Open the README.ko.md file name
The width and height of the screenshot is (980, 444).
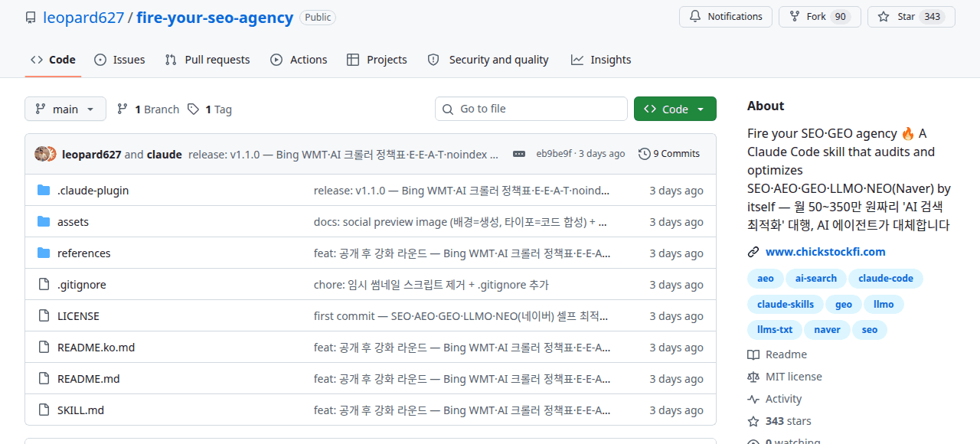pos(96,348)
